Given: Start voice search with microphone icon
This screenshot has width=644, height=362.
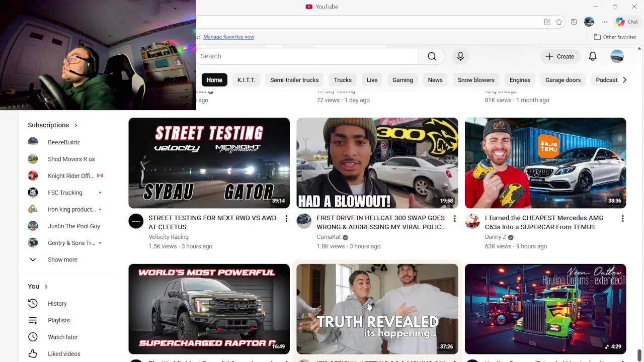Looking at the screenshot, I should point(460,56).
